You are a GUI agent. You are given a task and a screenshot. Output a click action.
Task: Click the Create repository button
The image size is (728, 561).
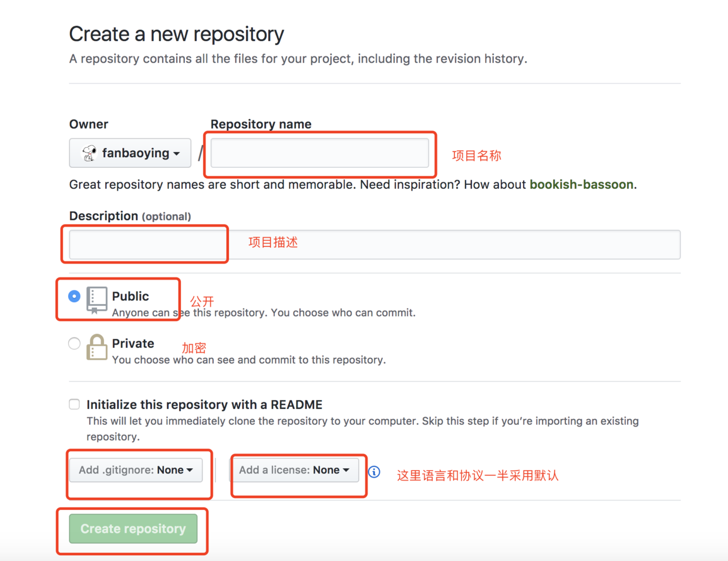click(133, 529)
